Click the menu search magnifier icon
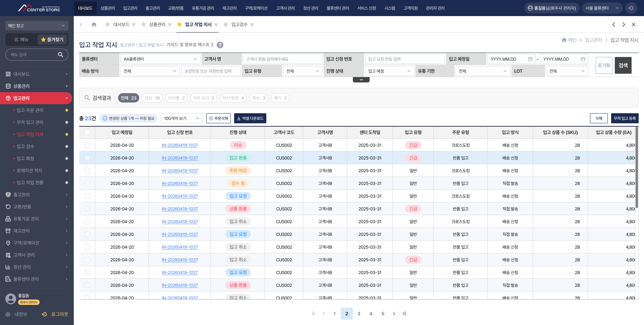Screen dimensions: 644x325 point(60,55)
